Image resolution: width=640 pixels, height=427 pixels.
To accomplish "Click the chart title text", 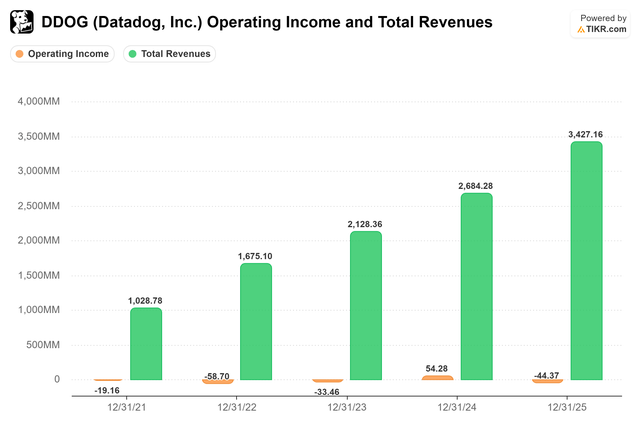I will click(x=267, y=22).
